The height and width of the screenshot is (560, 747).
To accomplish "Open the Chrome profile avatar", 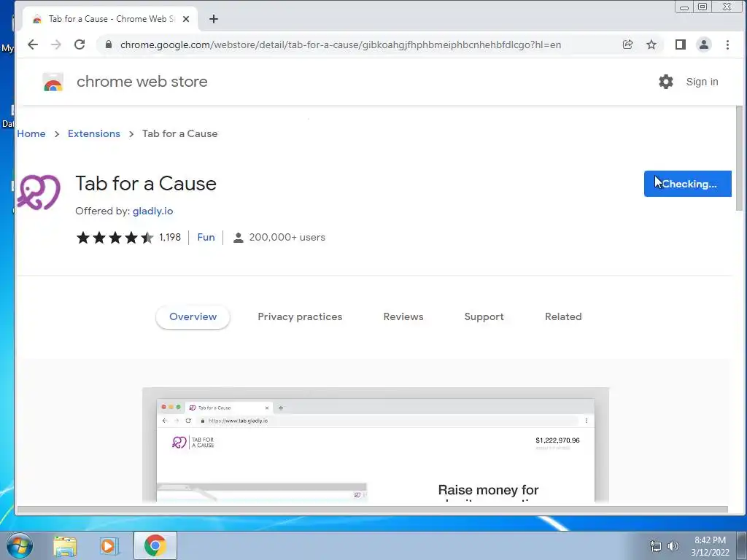I will 704,44.
